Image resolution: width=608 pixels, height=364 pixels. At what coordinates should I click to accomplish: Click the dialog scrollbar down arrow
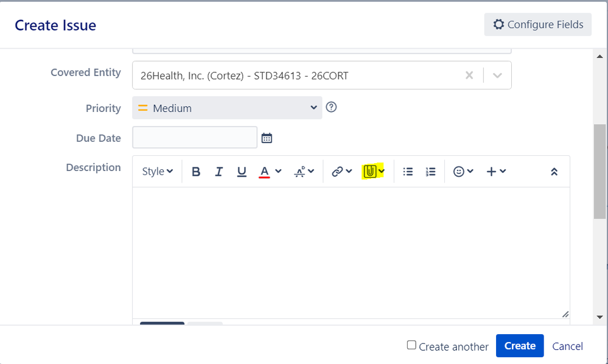pos(600,317)
